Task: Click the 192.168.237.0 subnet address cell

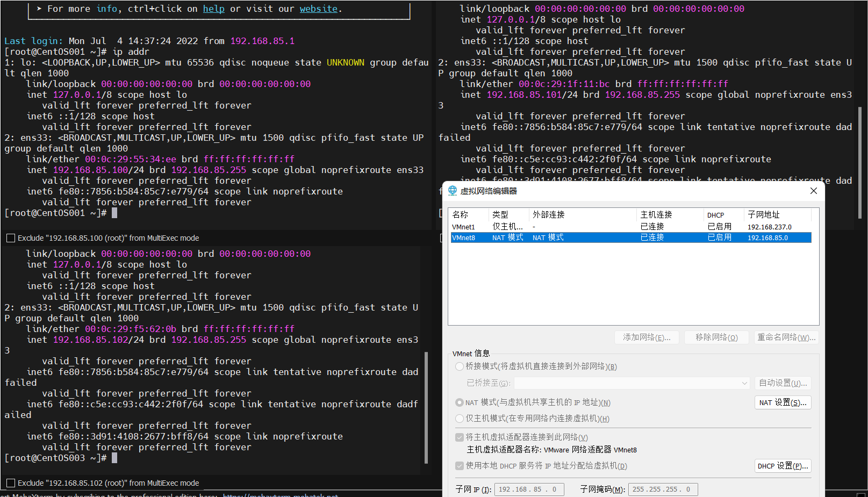Action: (x=769, y=227)
